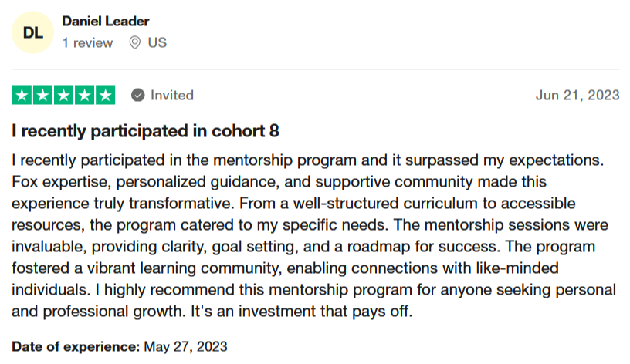Viewport: 630px width, 364px height.
Task: Click the divider line below reviewer info
Action: click(315, 69)
